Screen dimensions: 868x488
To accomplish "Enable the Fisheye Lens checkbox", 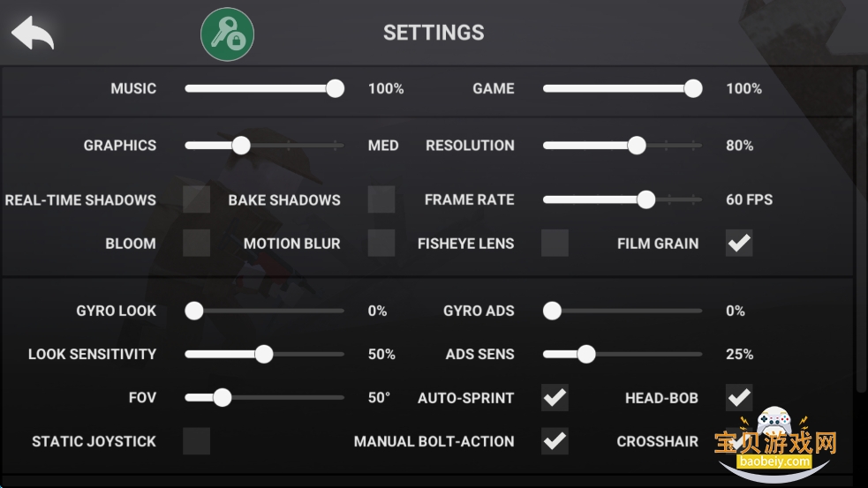I will [x=555, y=243].
